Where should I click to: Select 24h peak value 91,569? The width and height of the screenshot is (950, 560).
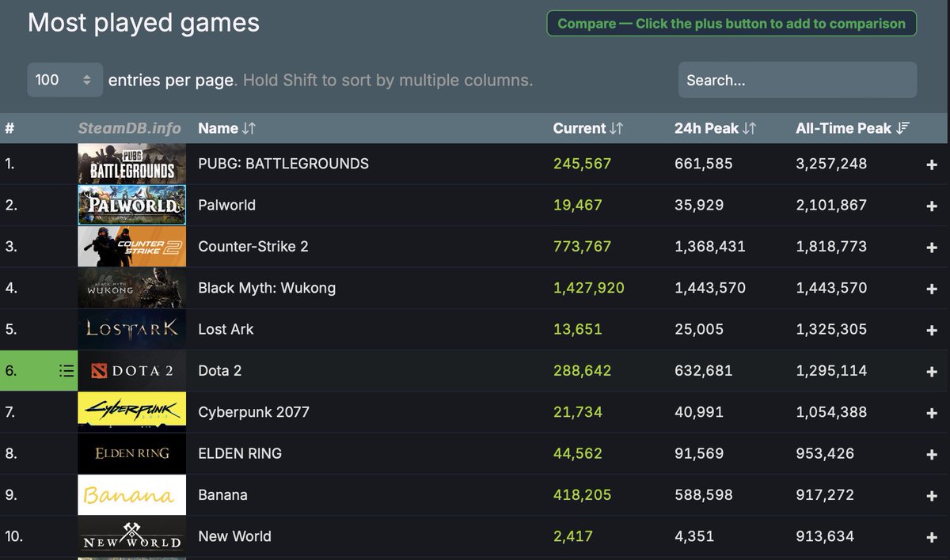(x=699, y=453)
